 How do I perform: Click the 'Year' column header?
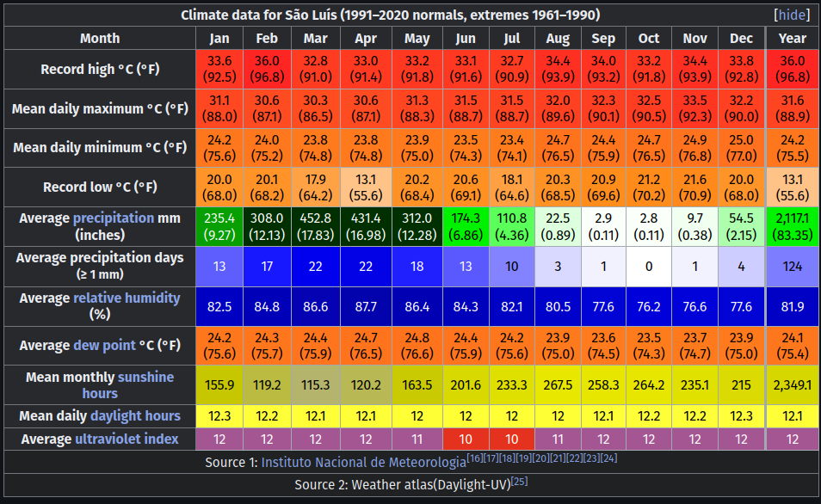coord(793,38)
